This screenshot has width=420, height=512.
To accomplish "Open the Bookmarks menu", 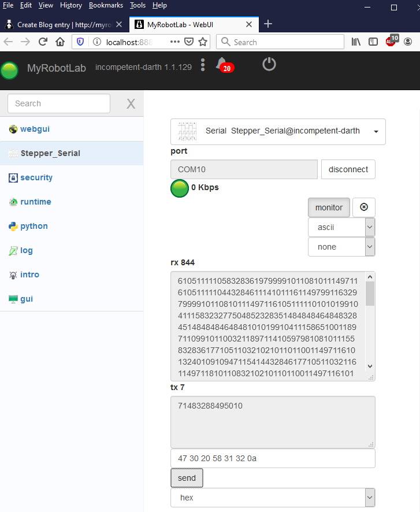I will point(106,5).
